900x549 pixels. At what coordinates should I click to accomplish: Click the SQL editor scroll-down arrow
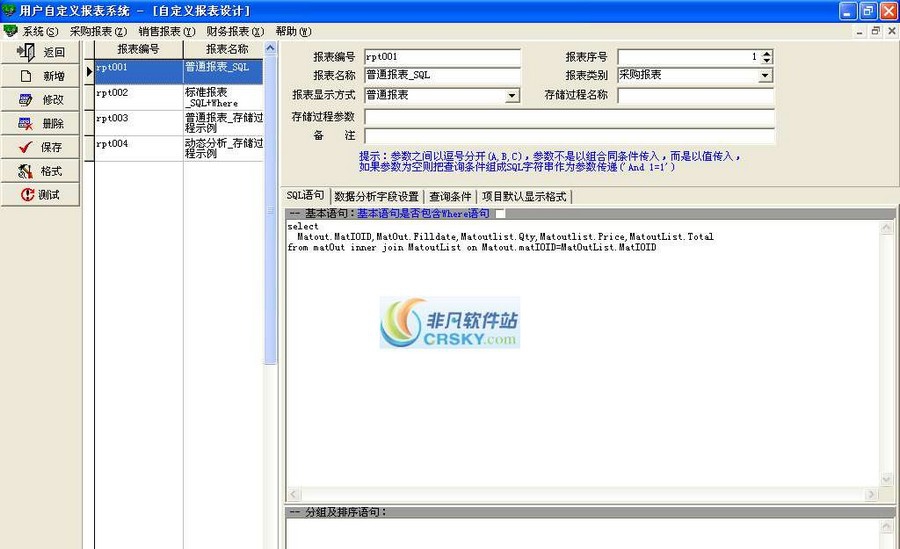click(886, 479)
